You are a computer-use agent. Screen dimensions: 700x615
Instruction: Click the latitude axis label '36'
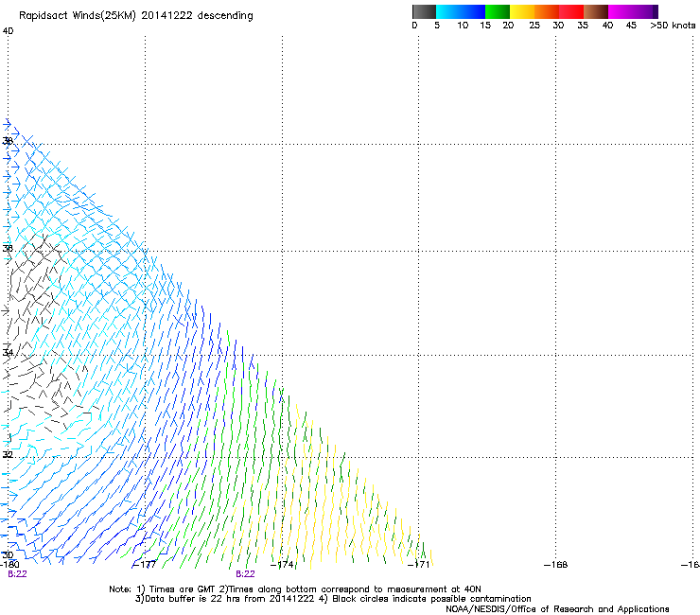8,248
